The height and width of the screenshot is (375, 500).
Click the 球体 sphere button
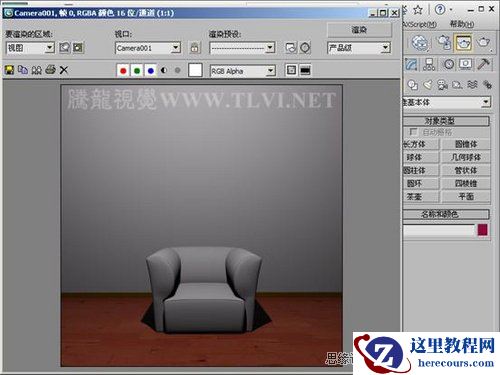click(x=421, y=157)
